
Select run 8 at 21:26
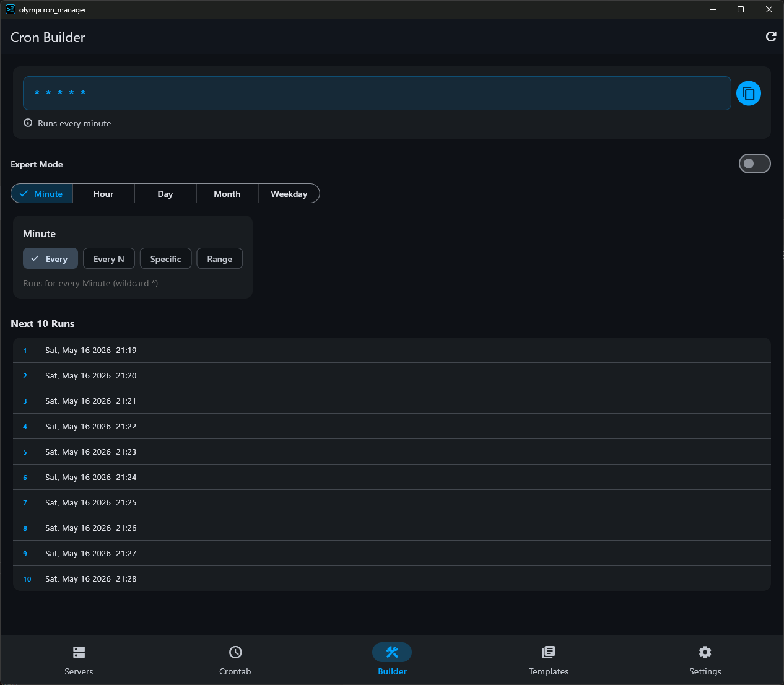(x=392, y=528)
